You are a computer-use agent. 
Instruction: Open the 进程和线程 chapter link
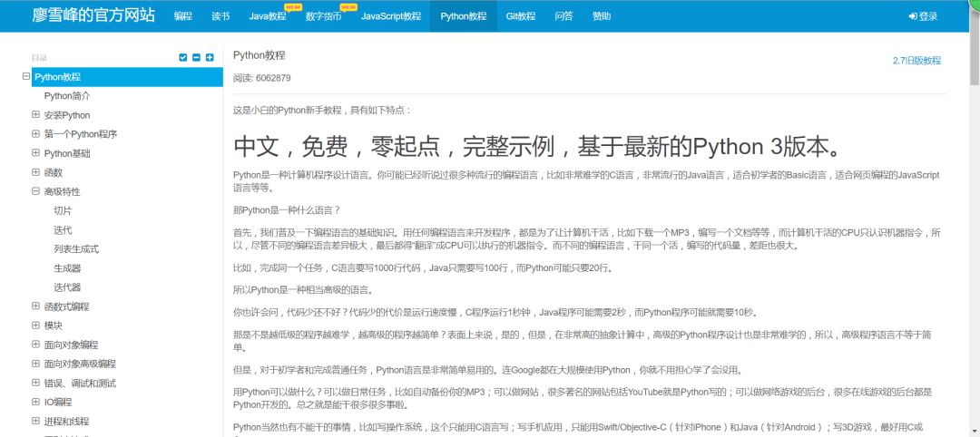point(67,421)
